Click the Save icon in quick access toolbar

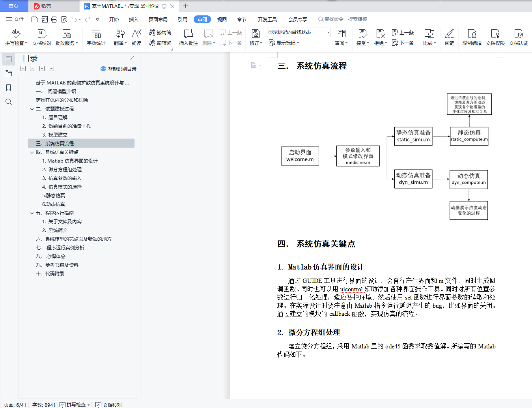click(x=34, y=19)
